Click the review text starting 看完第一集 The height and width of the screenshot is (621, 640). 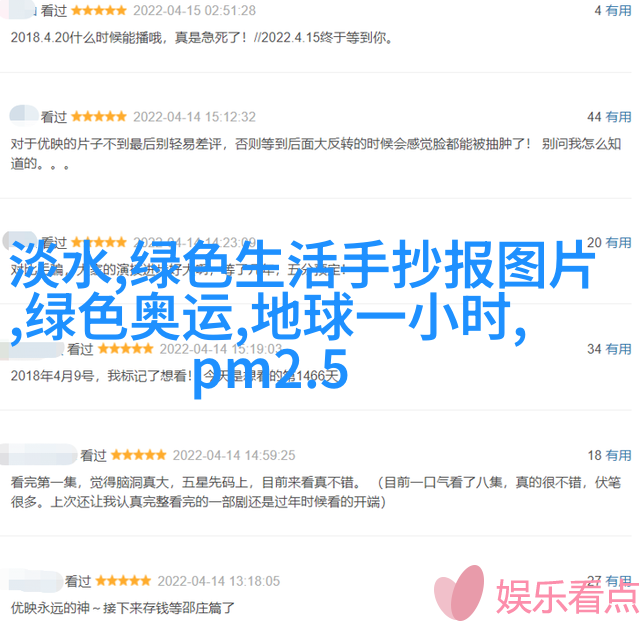pos(316,492)
